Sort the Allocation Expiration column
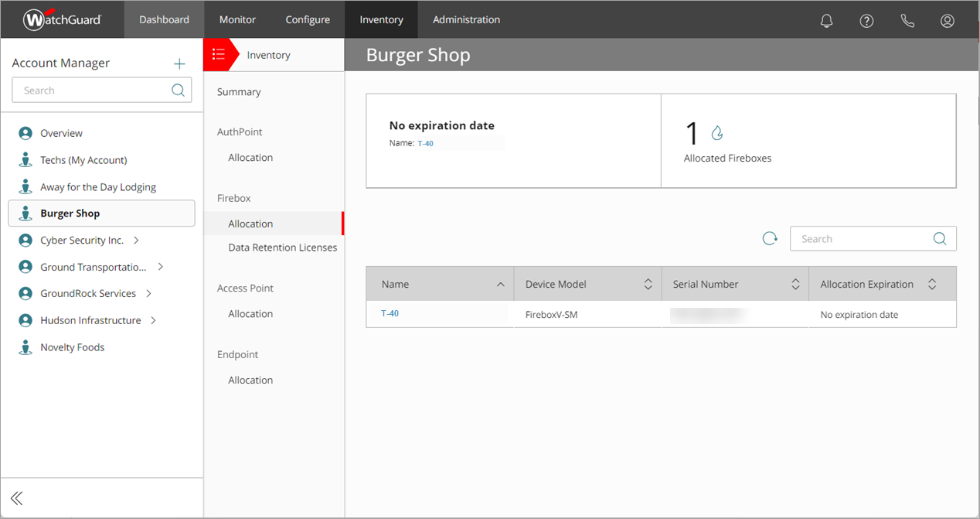 click(x=932, y=284)
